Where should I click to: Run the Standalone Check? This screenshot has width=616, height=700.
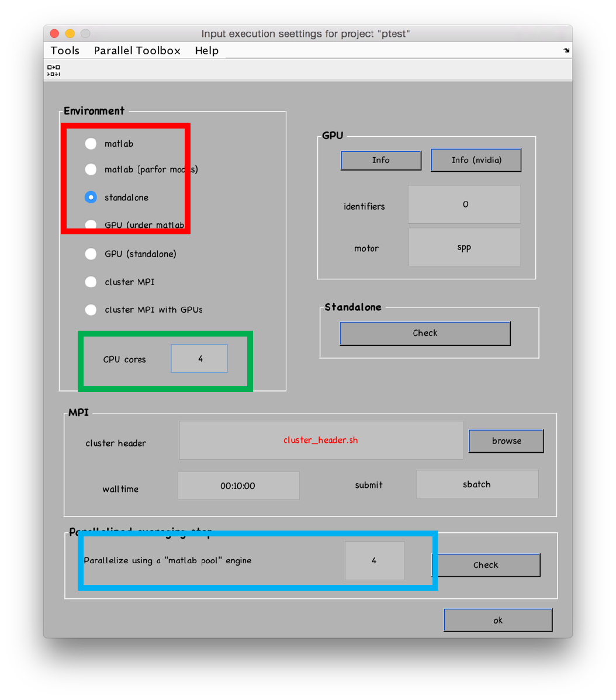pos(425,333)
